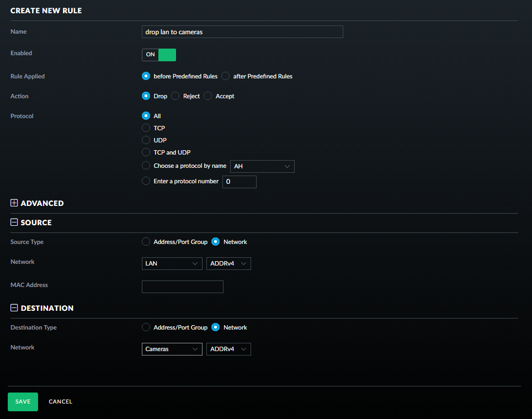This screenshot has width=532, height=419.
Task: Click the Cancel button
Action: 60,402
